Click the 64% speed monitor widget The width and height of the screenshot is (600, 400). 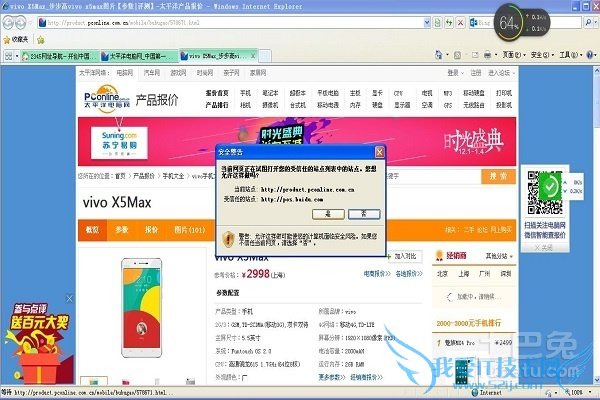point(522,23)
